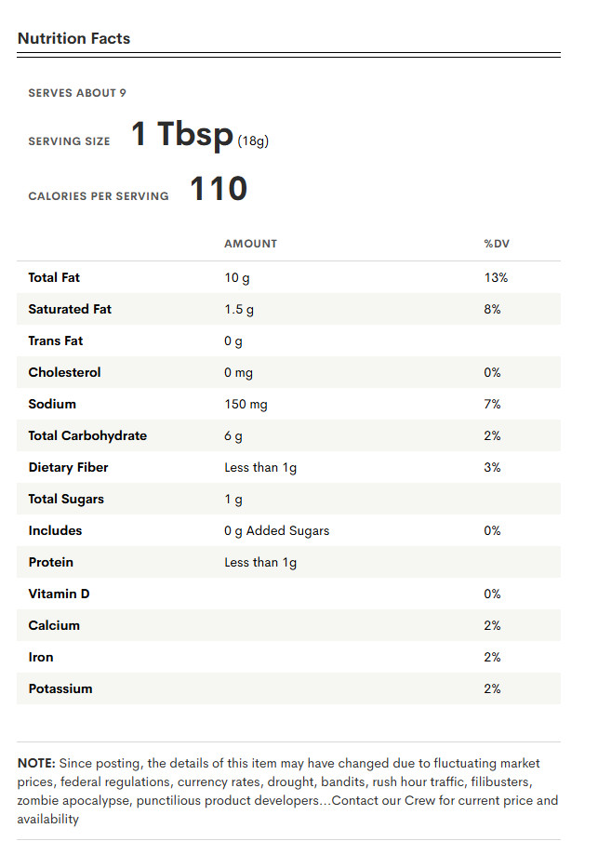Select the 0 g Added Sugars text
The width and height of the screenshot is (598, 868).
276,530
